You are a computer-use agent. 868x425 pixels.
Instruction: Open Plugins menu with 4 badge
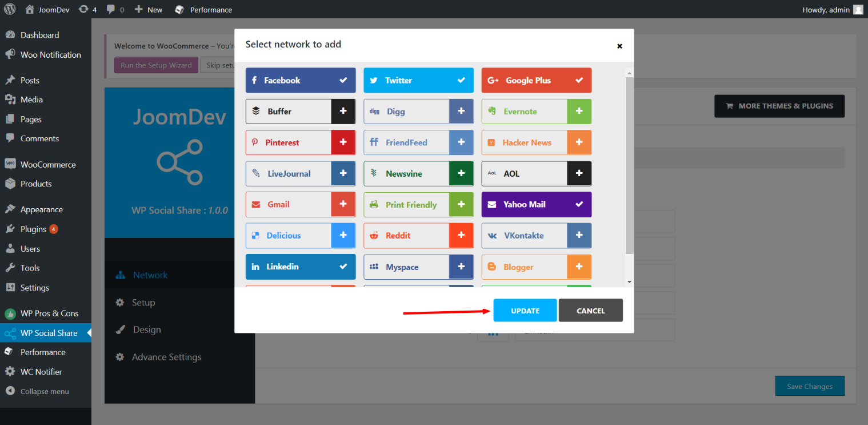point(46,229)
